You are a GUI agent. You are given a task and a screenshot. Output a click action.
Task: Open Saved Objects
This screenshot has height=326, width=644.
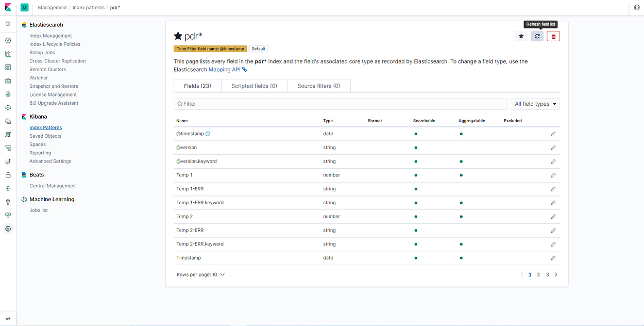click(x=45, y=136)
